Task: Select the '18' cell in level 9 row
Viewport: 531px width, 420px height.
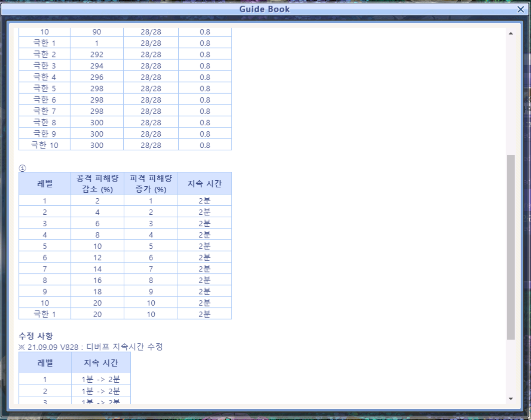Action: 98,292
